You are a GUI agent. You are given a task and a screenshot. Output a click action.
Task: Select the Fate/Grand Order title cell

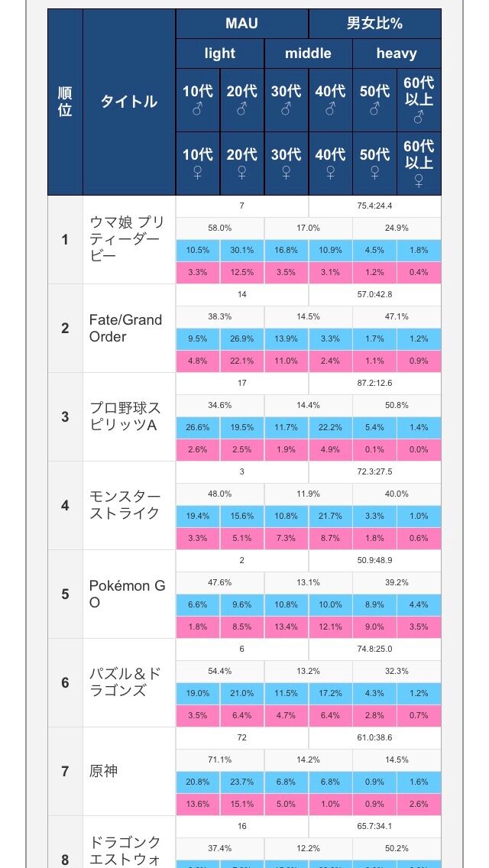pos(129,329)
